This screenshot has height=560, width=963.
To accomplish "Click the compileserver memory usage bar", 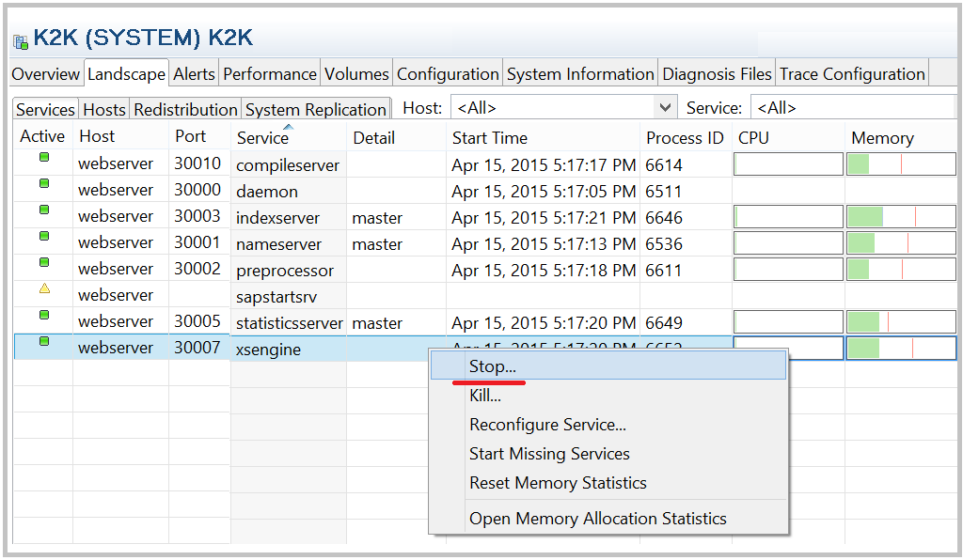I will click(901, 164).
